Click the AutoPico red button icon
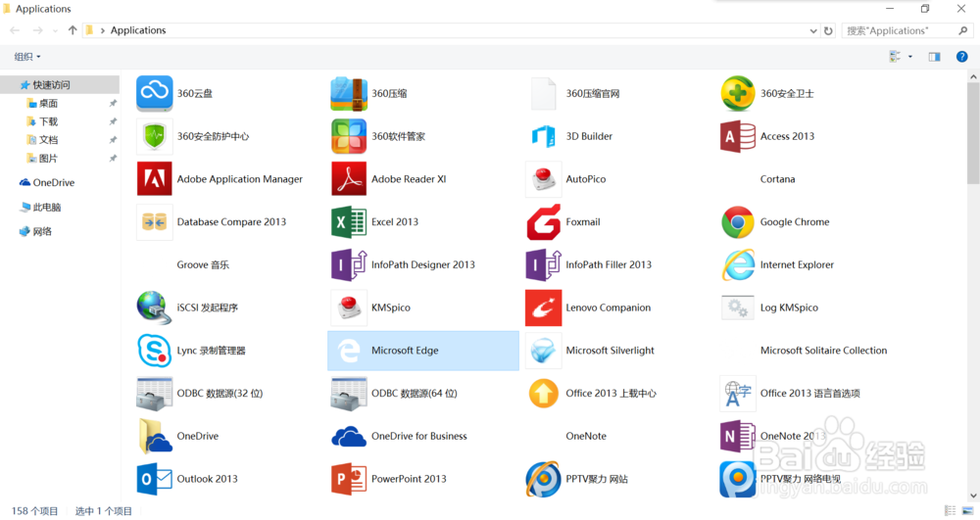980x520 pixels. point(543,179)
